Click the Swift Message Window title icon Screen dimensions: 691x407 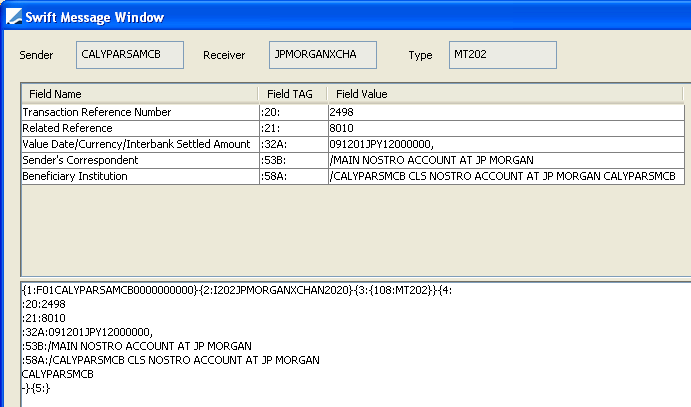coord(14,17)
